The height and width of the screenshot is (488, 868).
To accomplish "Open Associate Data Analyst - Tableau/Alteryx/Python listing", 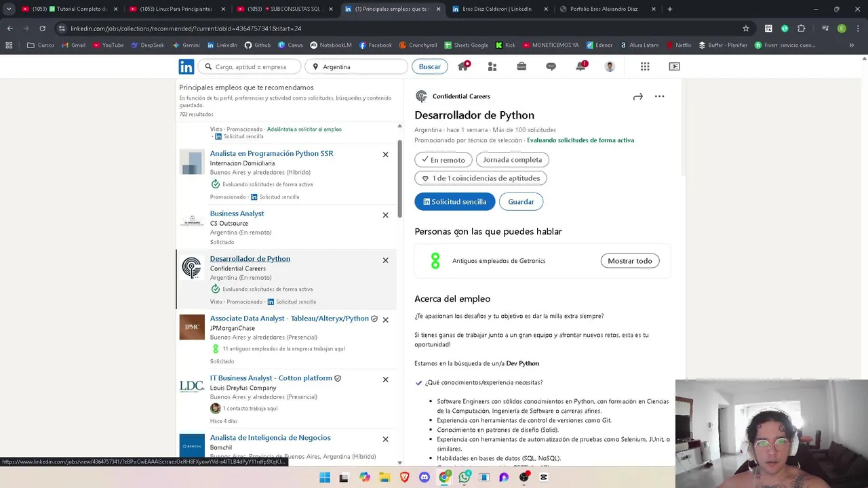I will pyautogui.click(x=290, y=319).
